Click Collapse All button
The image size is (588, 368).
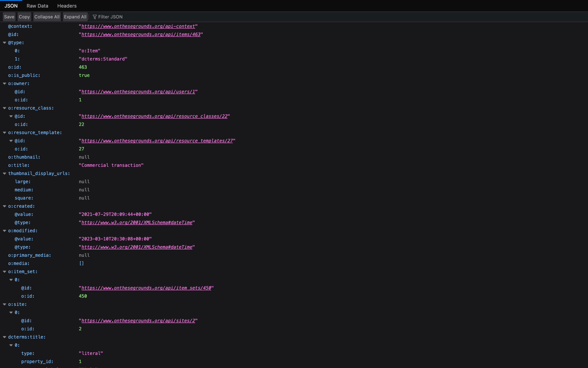pyautogui.click(x=47, y=17)
